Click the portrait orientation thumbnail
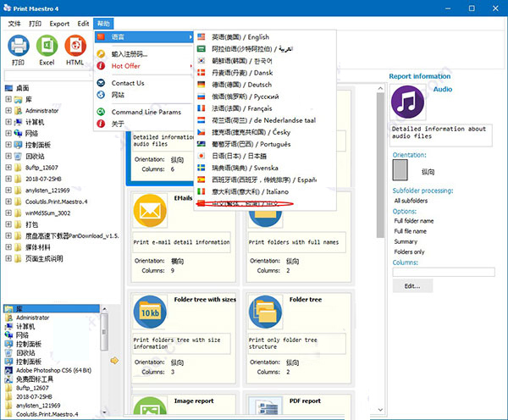 (400, 170)
